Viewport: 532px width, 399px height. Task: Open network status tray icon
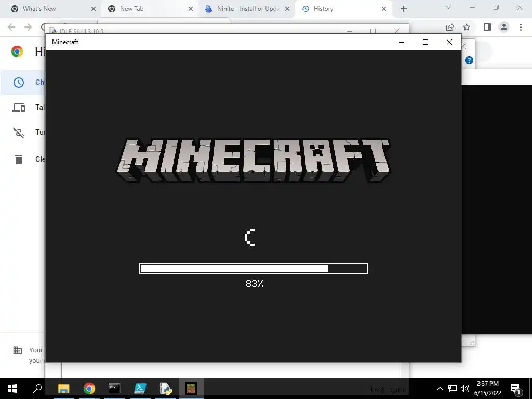click(x=453, y=389)
